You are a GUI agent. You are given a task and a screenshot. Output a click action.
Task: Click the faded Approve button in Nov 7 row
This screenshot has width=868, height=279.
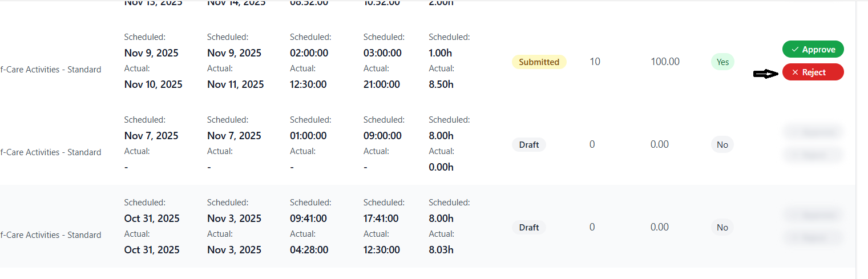tap(813, 132)
